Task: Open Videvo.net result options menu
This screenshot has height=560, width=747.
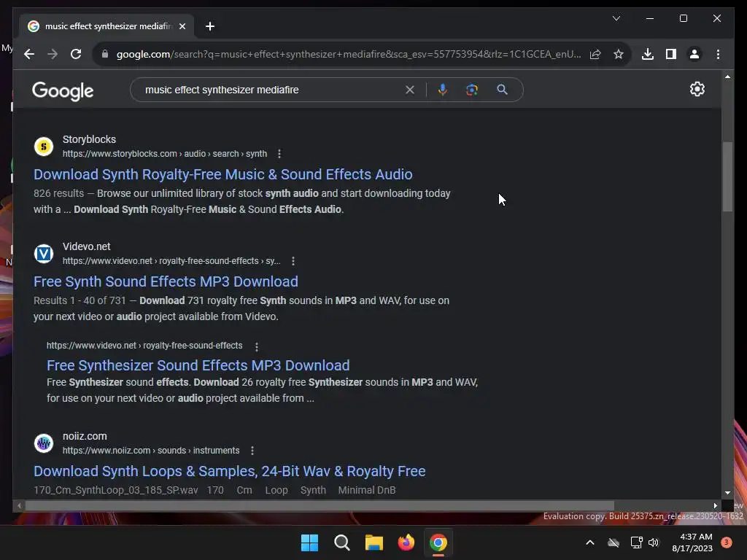Action: (293, 261)
